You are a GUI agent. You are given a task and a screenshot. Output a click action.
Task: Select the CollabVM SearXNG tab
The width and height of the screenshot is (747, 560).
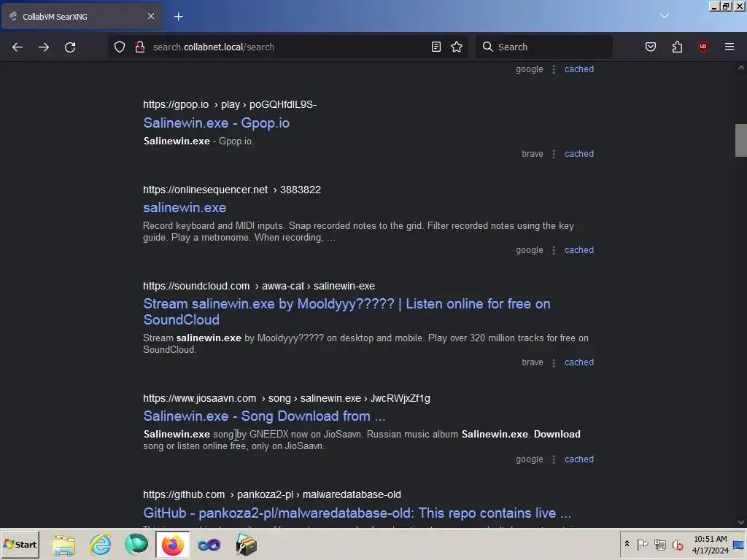82,16
